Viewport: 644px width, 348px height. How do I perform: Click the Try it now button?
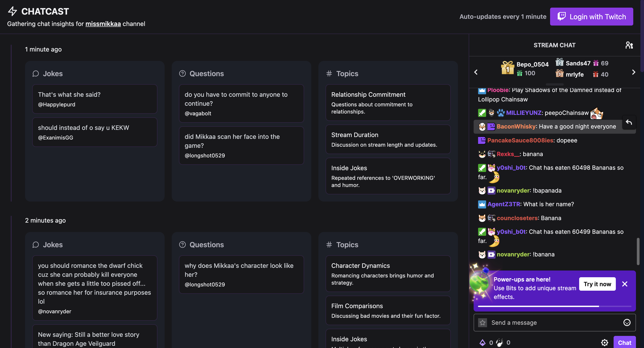pos(597,284)
